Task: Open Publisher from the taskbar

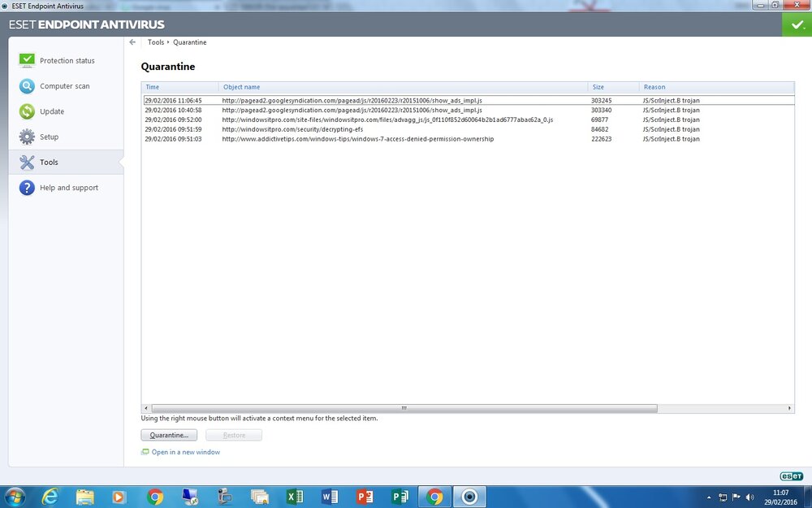Action: point(400,497)
